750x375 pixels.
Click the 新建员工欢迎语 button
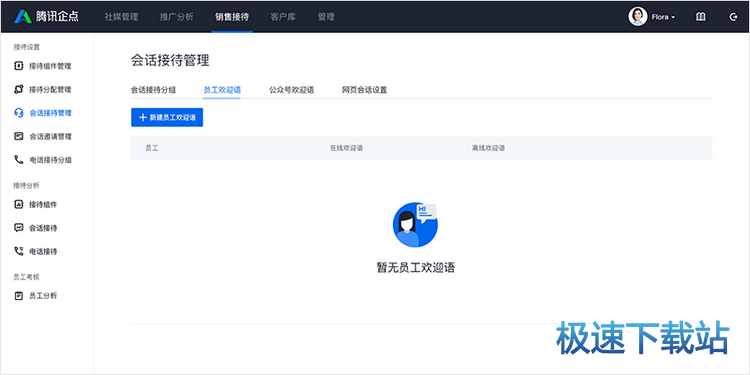pyautogui.click(x=167, y=117)
